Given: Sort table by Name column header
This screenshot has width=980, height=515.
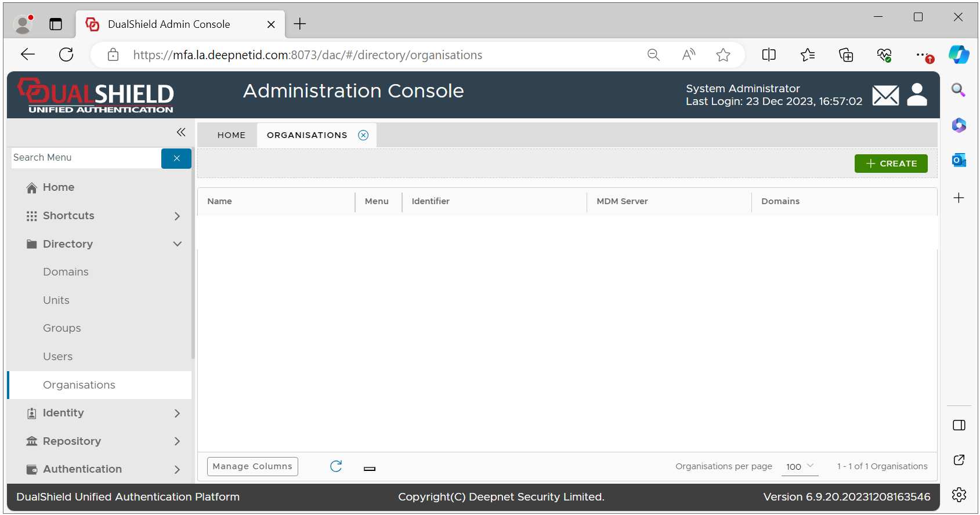Looking at the screenshot, I should 220,201.
